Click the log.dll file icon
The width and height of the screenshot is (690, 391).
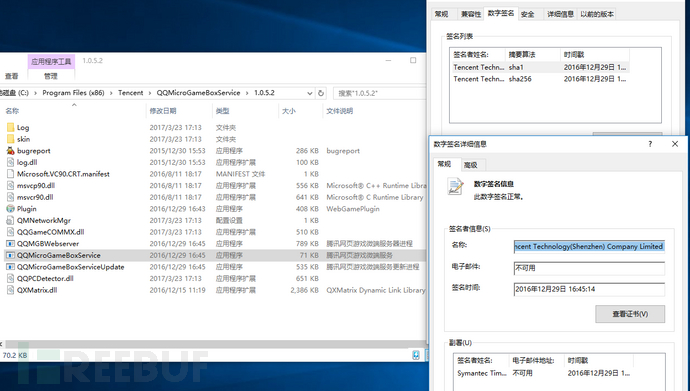[11, 162]
